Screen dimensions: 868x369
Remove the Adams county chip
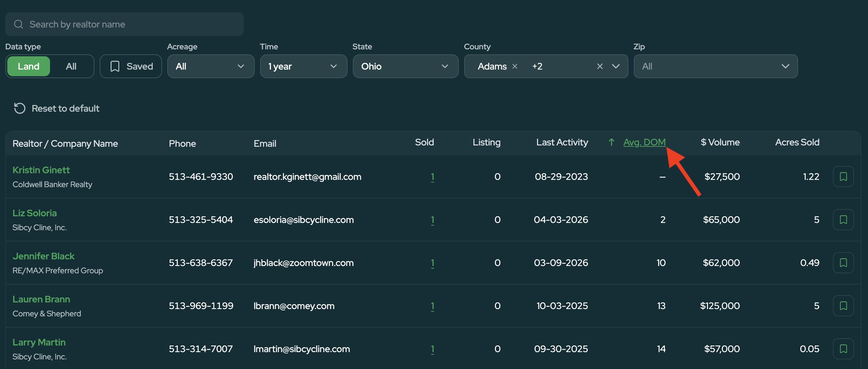click(515, 66)
